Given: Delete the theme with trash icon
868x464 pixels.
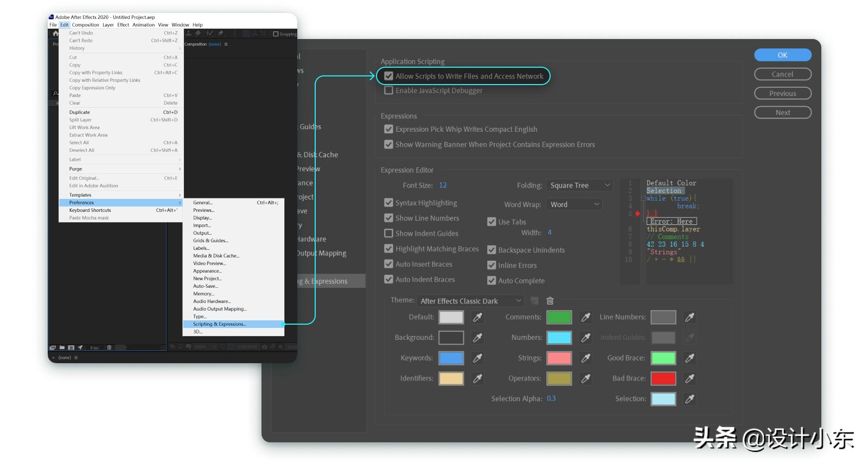Looking at the screenshot, I should (550, 301).
